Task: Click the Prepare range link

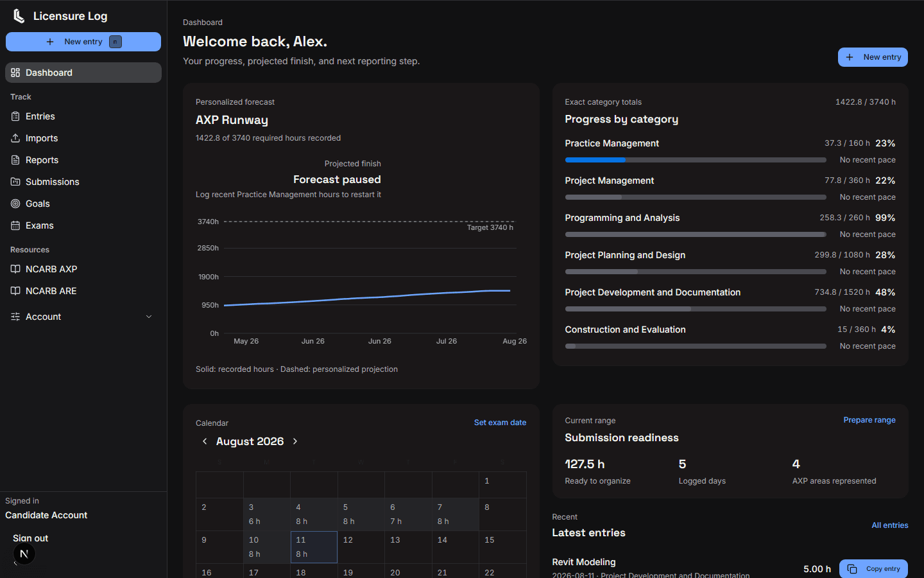Action: click(869, 420)
